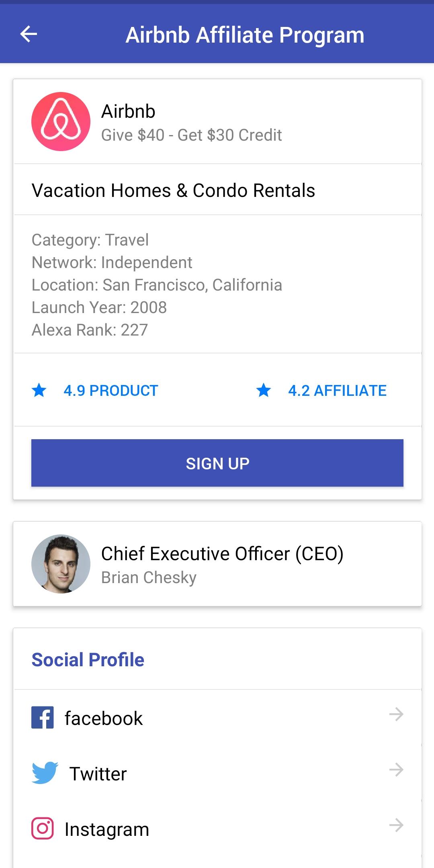Tap the Airbnb logo icon
Image resolution: width=434 pixels, height=868 pixels.
tap(61, 121)
